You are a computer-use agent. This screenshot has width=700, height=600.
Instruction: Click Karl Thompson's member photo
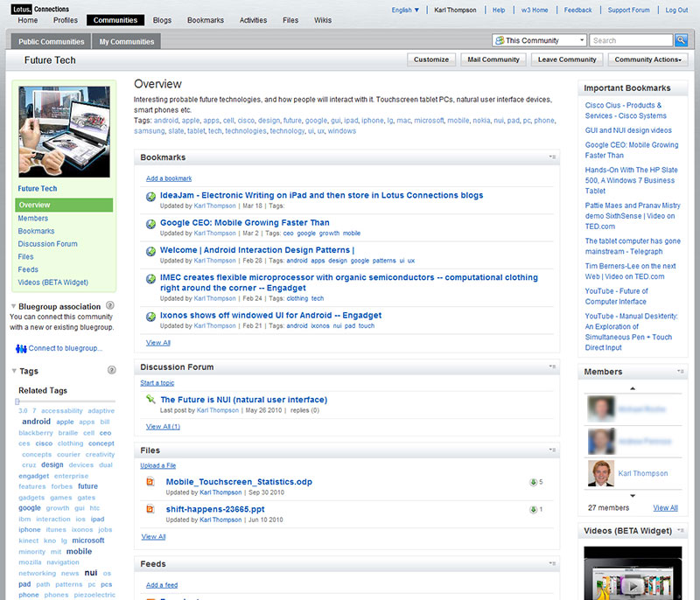tap(601, 473)
